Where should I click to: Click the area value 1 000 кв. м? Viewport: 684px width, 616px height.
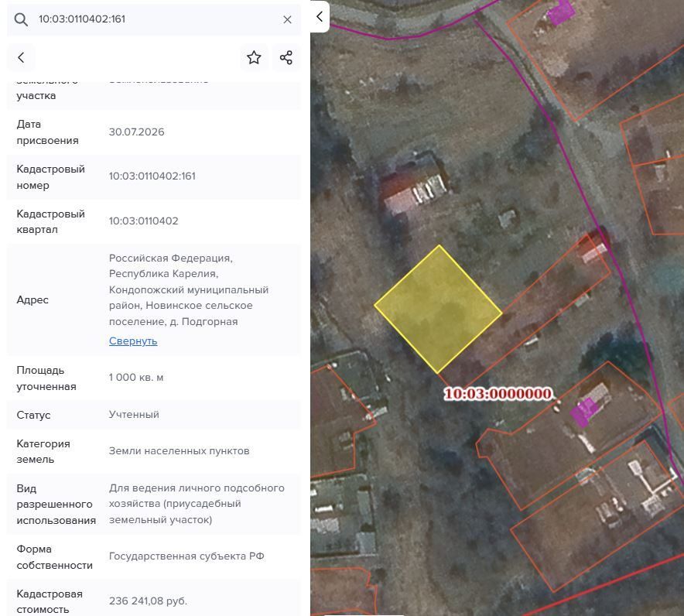pyautogui.click(x=136, y=378)
